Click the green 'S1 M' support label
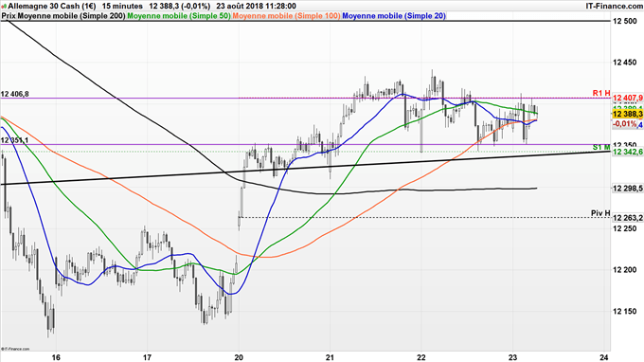 click(x=601, y=147)
